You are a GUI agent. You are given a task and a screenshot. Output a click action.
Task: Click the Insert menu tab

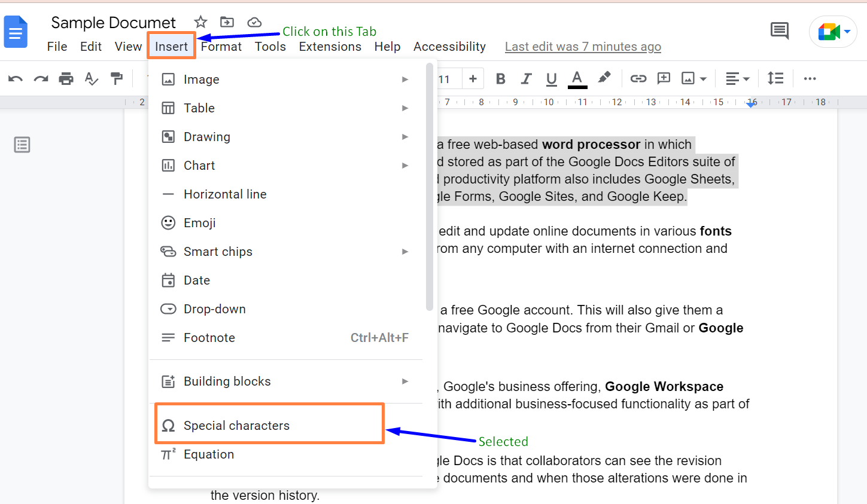tap(171, 46)
